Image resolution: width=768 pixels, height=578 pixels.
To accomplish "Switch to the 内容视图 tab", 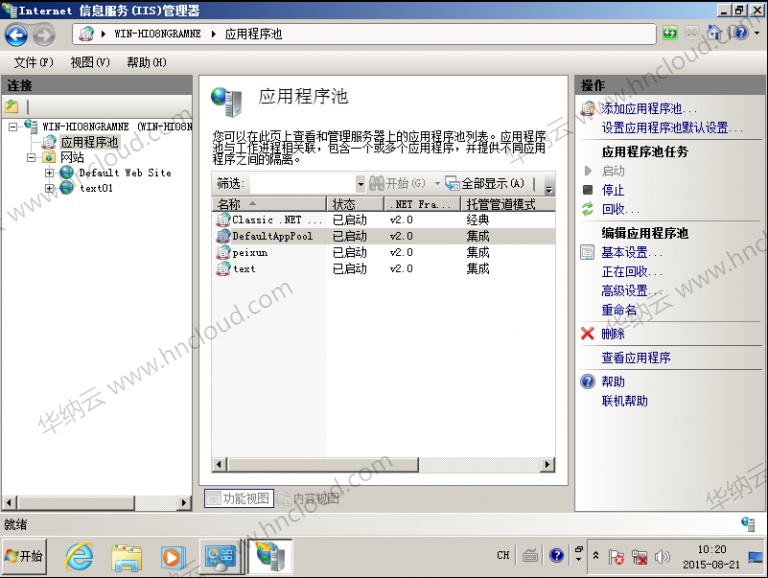I will (x=308, y=499).
